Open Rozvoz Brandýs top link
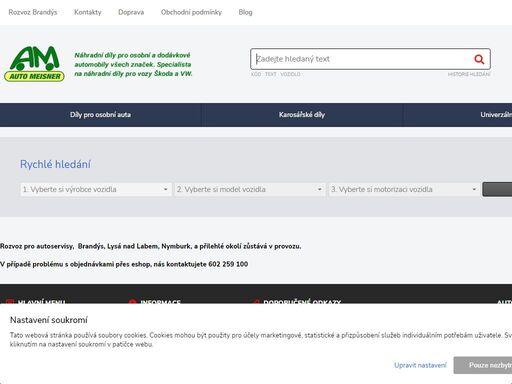This screenshot has width=512, height=384. (33, 12)
